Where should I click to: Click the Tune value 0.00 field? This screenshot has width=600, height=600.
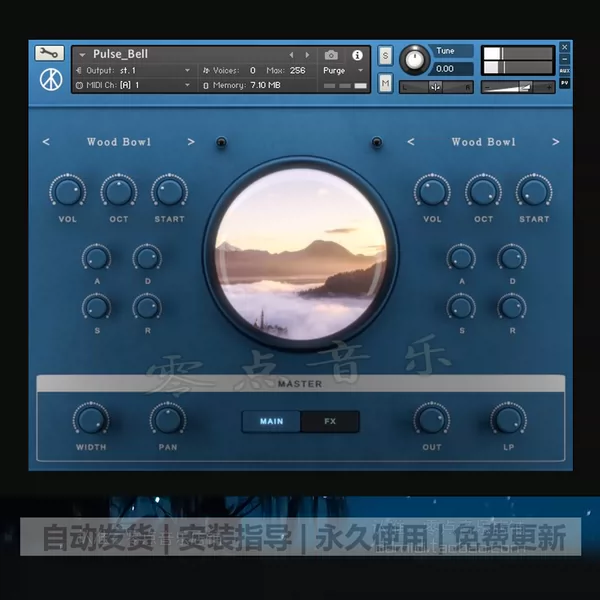[x=452, y=69]
